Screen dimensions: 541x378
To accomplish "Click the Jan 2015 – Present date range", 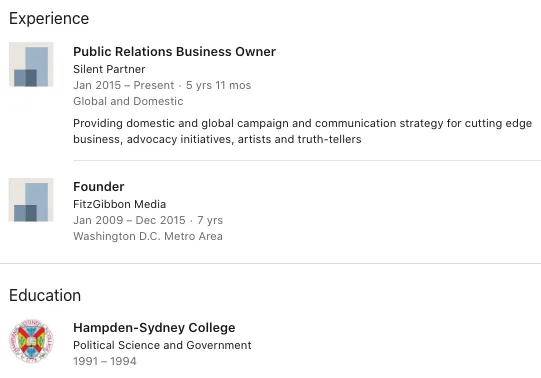I will coord(124,85).
